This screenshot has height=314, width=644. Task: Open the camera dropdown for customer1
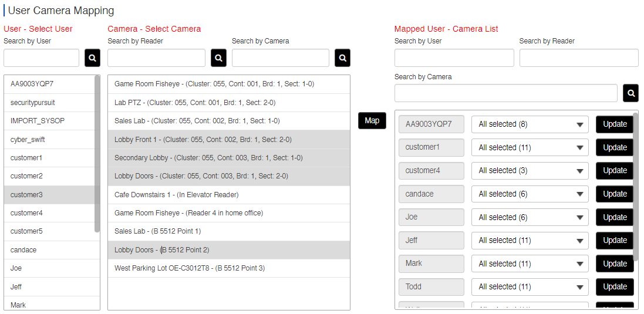tap(530, 147)
